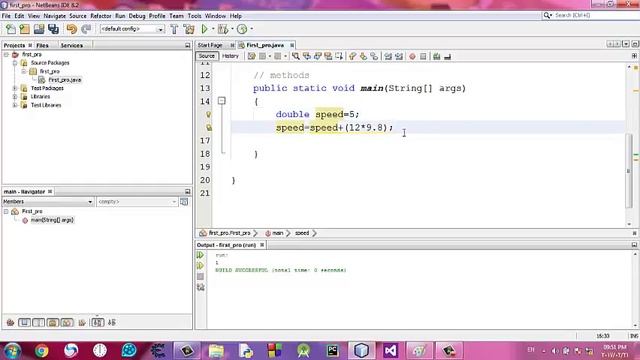Open Chrome from the Windows taskbar

tap(41, 351)
